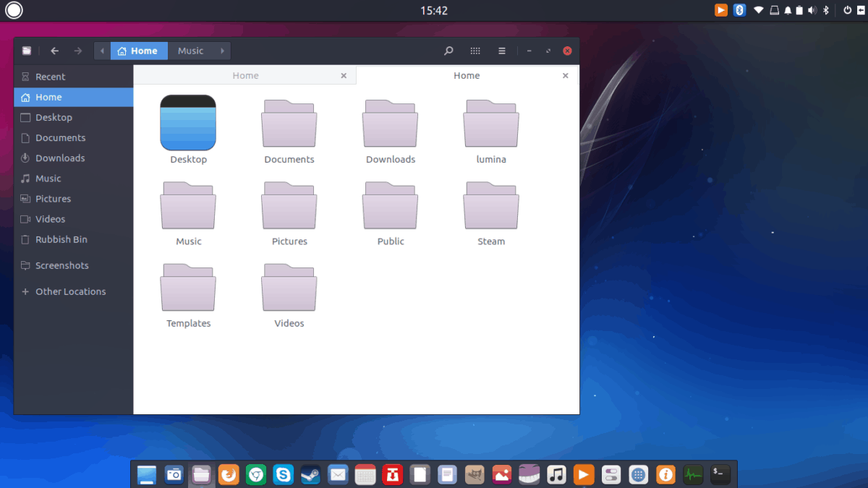Open GIMP from the dock
The image size is (868, 488).
click(475, 474)
